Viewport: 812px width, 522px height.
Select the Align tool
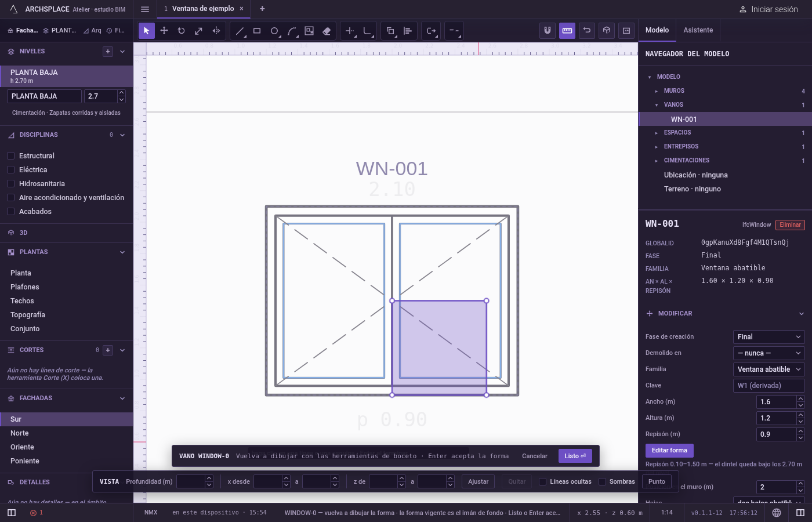tap(408, 31)
